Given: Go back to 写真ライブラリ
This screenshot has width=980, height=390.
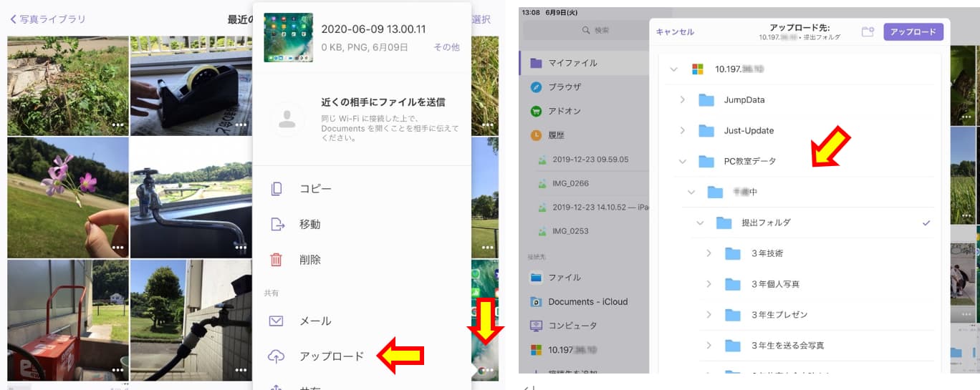Looking at the screenshot, I should click(47, 19).
